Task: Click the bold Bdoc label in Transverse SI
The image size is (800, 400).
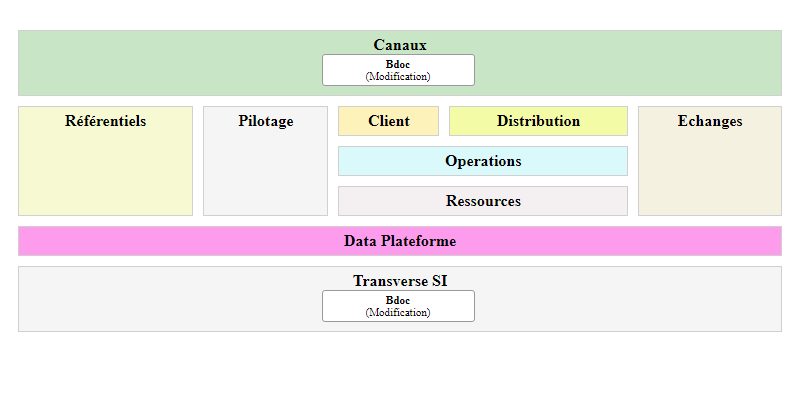Action: click(398, 300)
